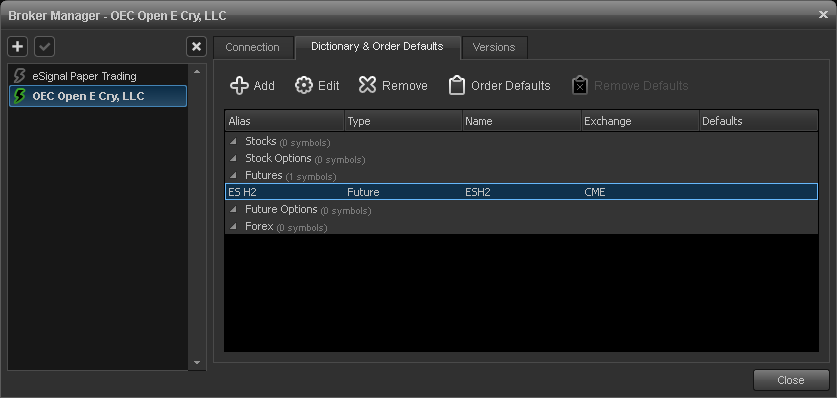
Task: Select OEC Open E Cry, LLC text
Action: tap(89, 97)
